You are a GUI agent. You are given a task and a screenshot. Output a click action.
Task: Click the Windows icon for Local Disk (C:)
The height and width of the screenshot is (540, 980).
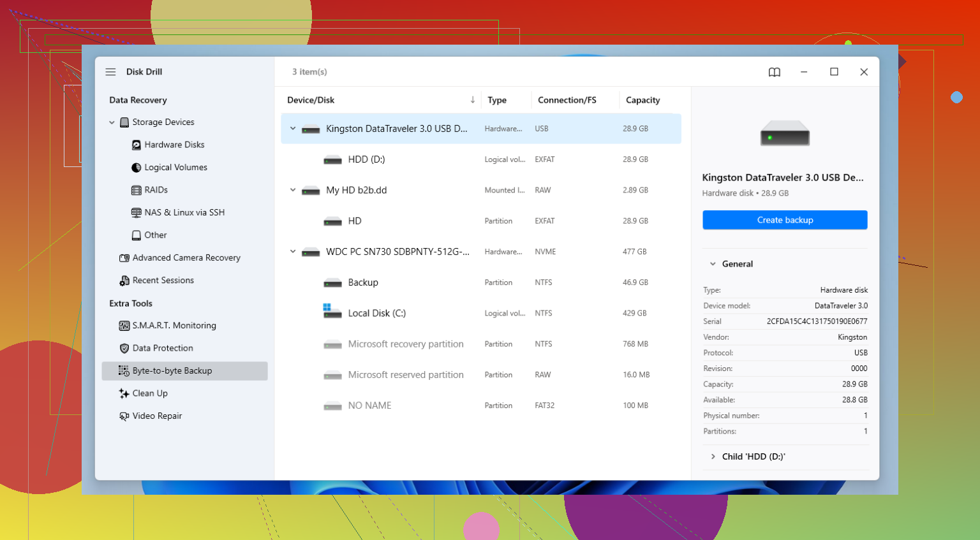pyautogui.click(x=332, y=311)
